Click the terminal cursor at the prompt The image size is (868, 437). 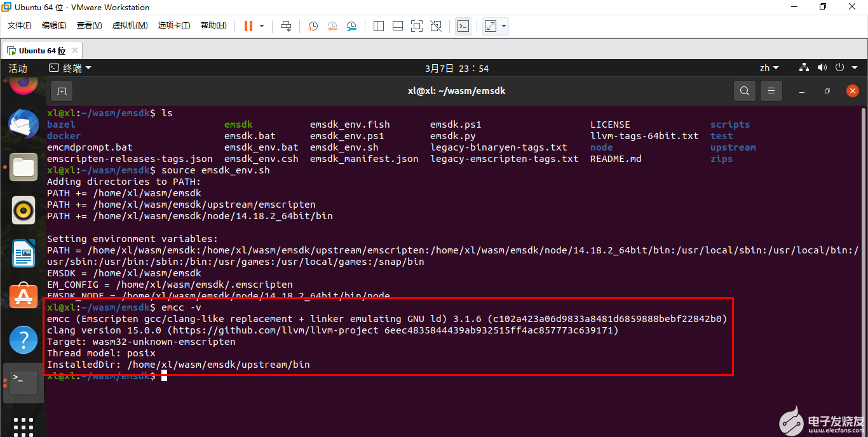pos(164,376)
